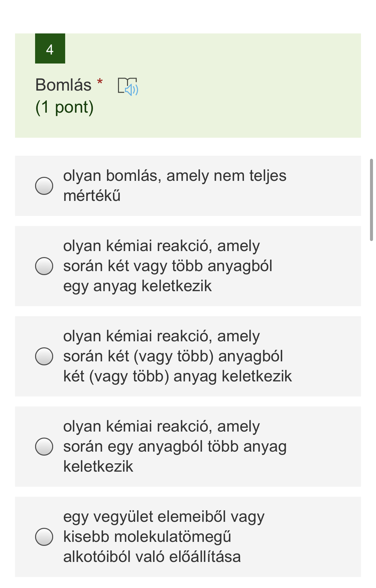Click the green question number 4 badge
376x588 pixels.
pos(50,49)
